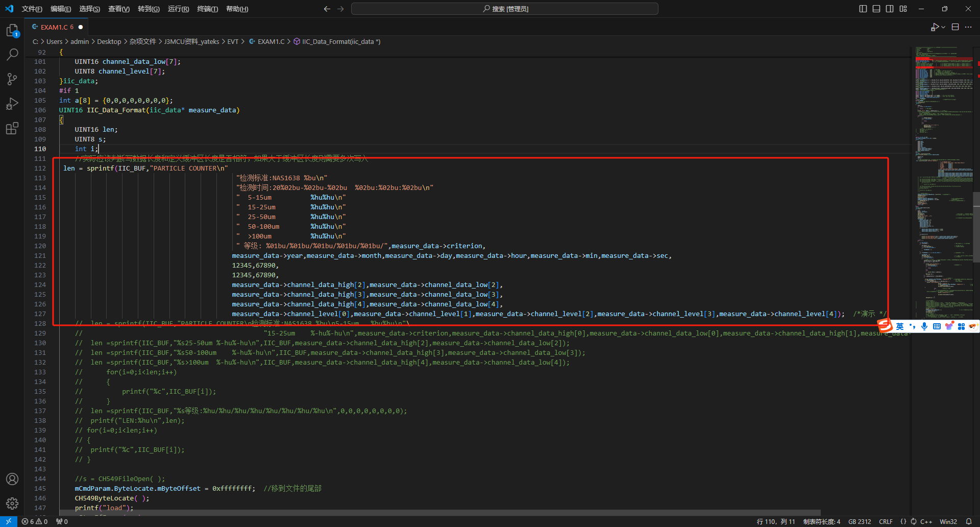Click the unsaved dot on EXAM1.C tab

click(x=81, y=27)
